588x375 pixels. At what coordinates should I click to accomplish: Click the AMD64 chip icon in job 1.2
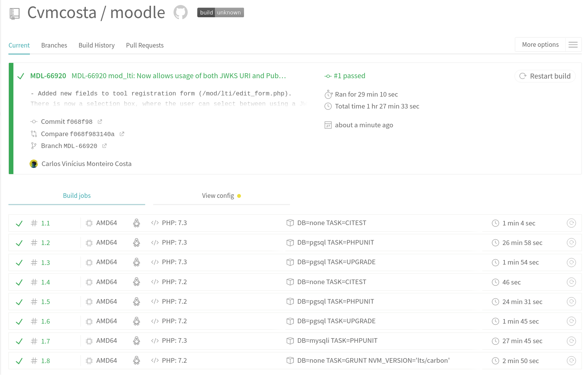89,243
